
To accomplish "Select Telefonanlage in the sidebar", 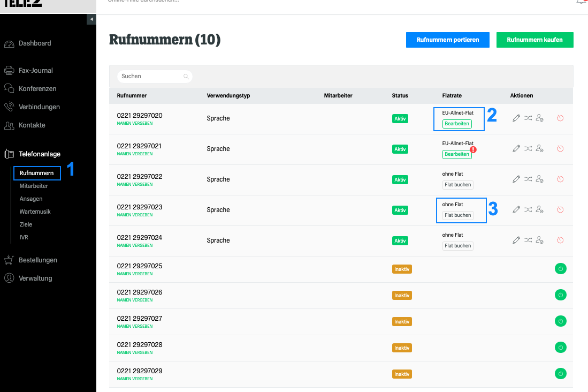I will 40,154.
